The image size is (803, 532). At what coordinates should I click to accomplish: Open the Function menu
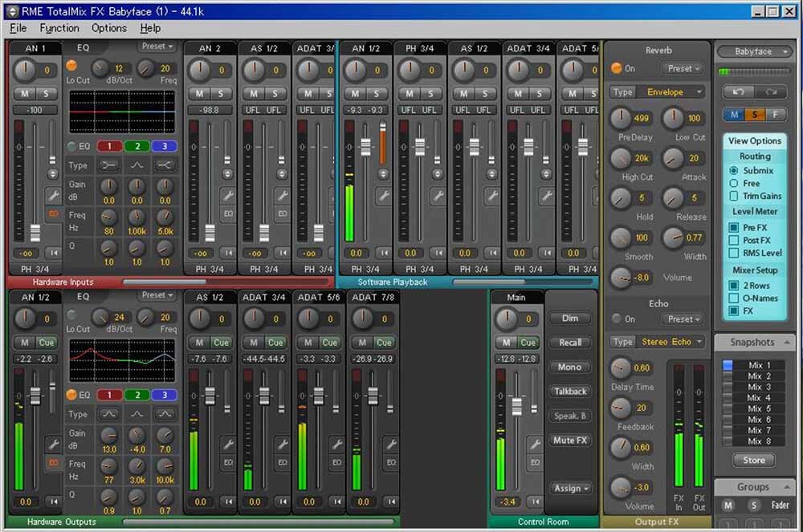pos(59,28)
